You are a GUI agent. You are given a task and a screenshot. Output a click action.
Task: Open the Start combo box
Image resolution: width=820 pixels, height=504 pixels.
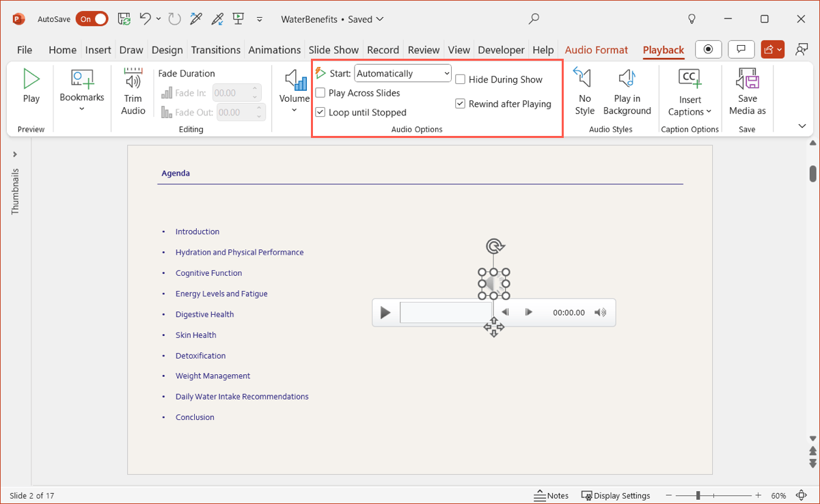point(402,73)
